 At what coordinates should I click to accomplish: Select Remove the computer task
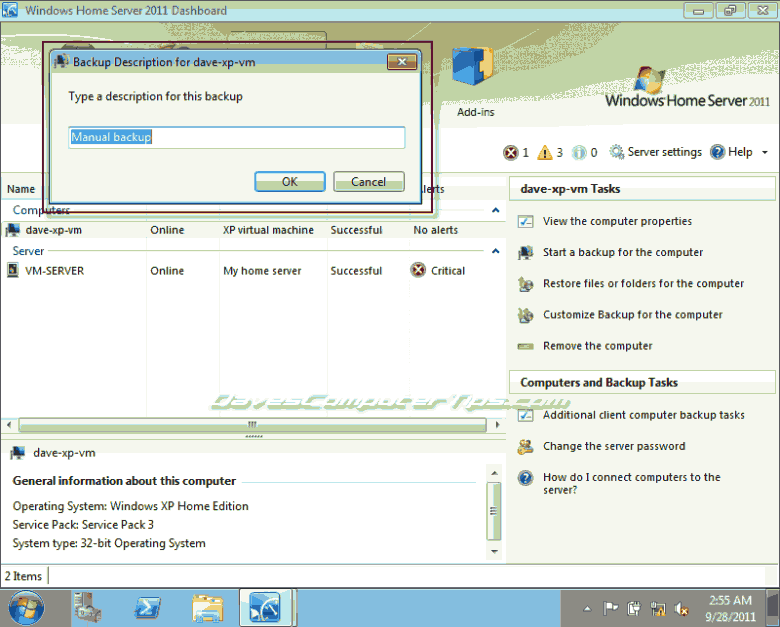597,346
